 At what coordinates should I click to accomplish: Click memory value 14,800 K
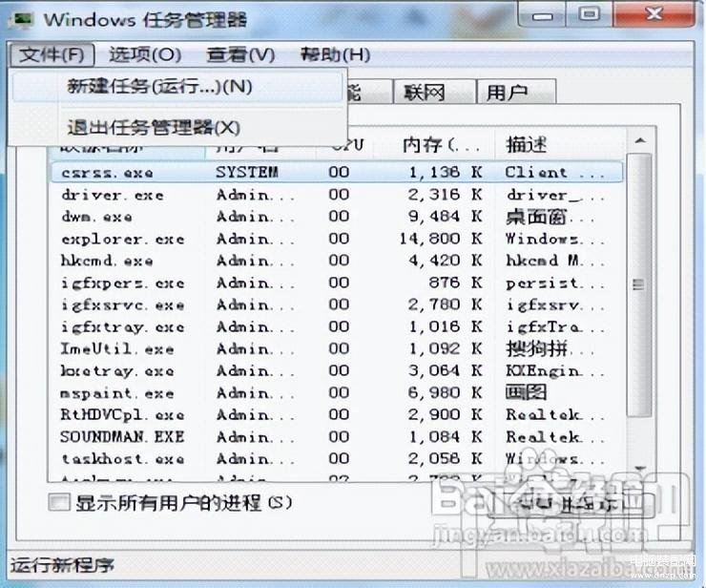[441, 239]
